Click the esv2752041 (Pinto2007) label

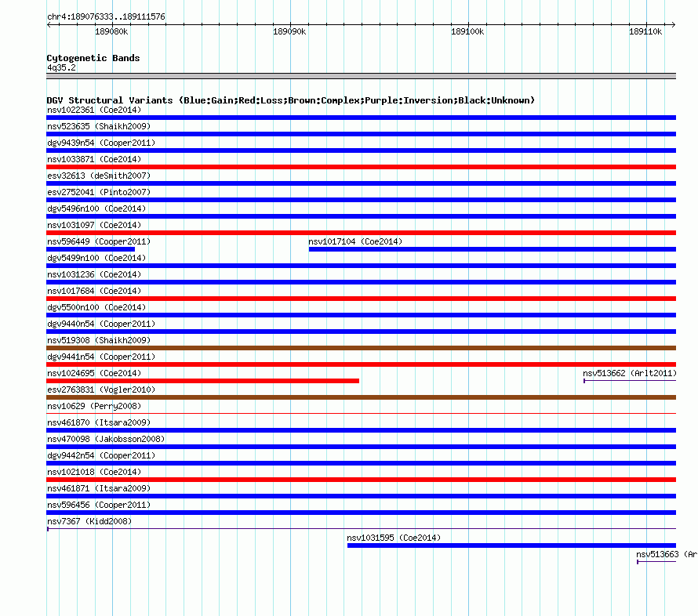pos(99,192)
